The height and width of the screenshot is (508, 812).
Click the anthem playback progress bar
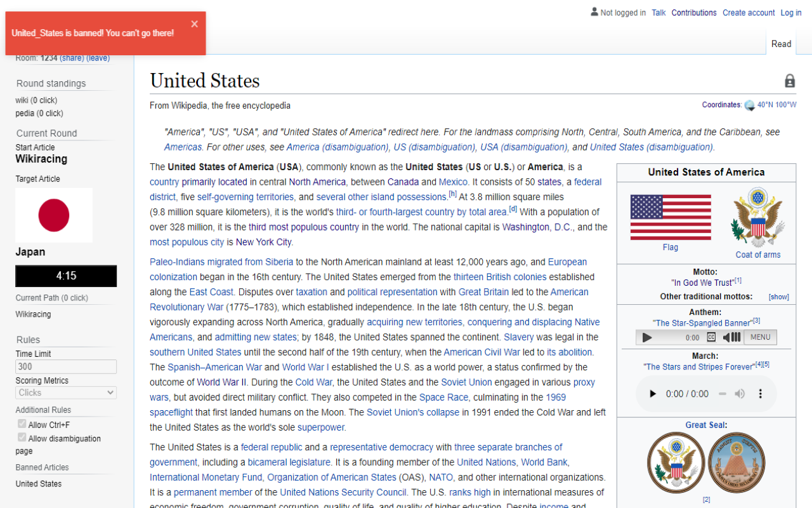pyautogui.click(x=669, y=337)
